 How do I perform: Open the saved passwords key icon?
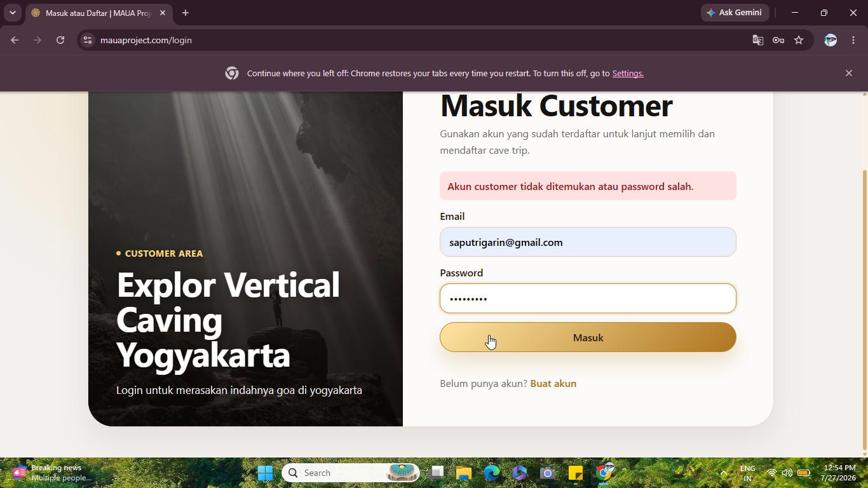pyautogui.click(x=778, y=40)
